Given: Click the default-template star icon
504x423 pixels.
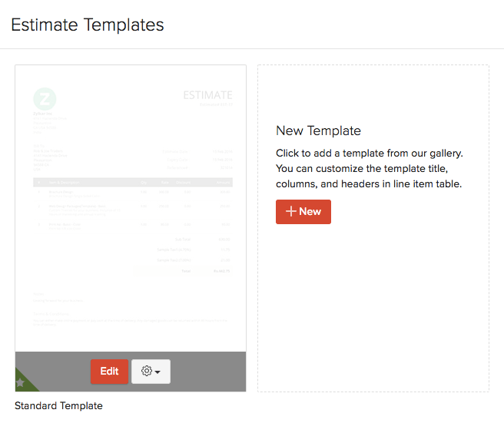Looking at the screenshot, I should click(x=20, y=382).
